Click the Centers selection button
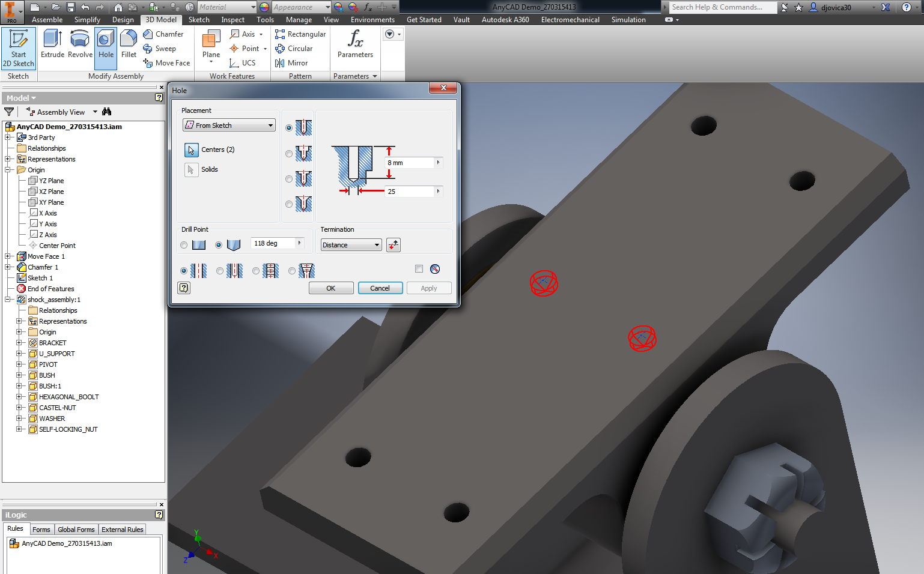The height and width of the screenshot is (574, 924). (191, 150)
